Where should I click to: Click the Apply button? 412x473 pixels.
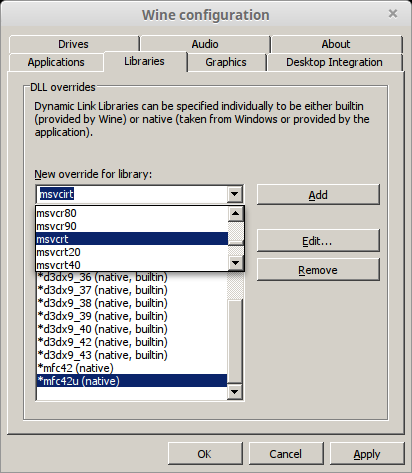click(x=367, y=454)
